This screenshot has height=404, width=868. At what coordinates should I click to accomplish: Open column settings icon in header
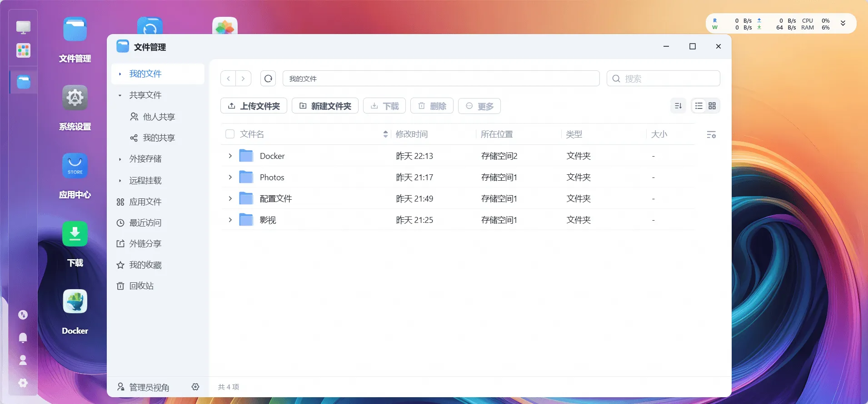711,134
